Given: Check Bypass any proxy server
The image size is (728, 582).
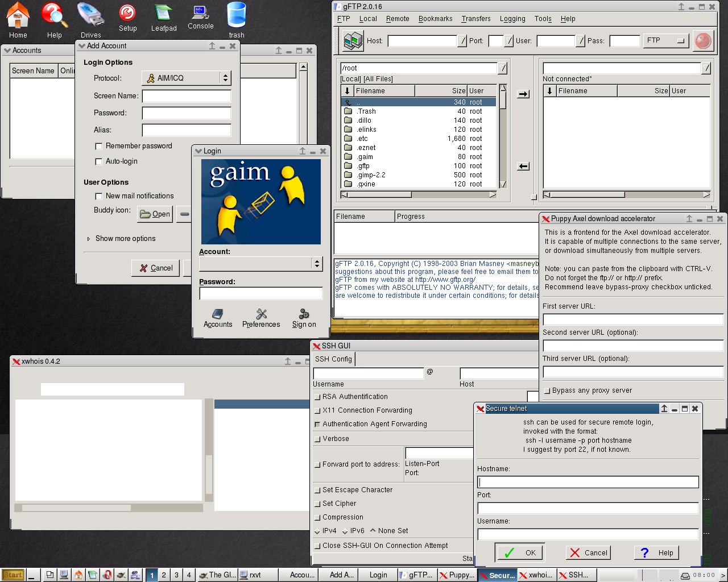Looking at the screenshot, I should [x=547, y=390].
